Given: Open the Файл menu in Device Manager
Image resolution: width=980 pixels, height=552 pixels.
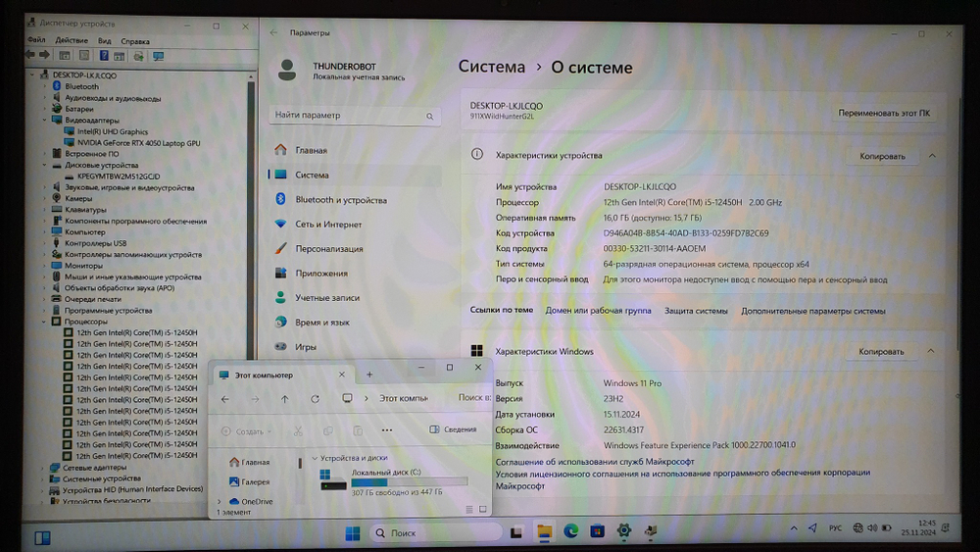Looking at the screenshot, I should coord(36,40).
